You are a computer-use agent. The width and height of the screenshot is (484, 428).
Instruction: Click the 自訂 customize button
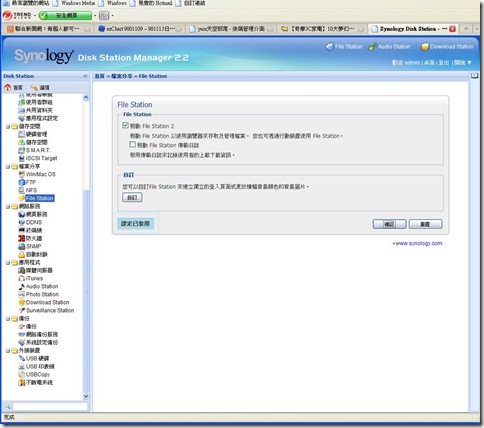tap(132, 197)
